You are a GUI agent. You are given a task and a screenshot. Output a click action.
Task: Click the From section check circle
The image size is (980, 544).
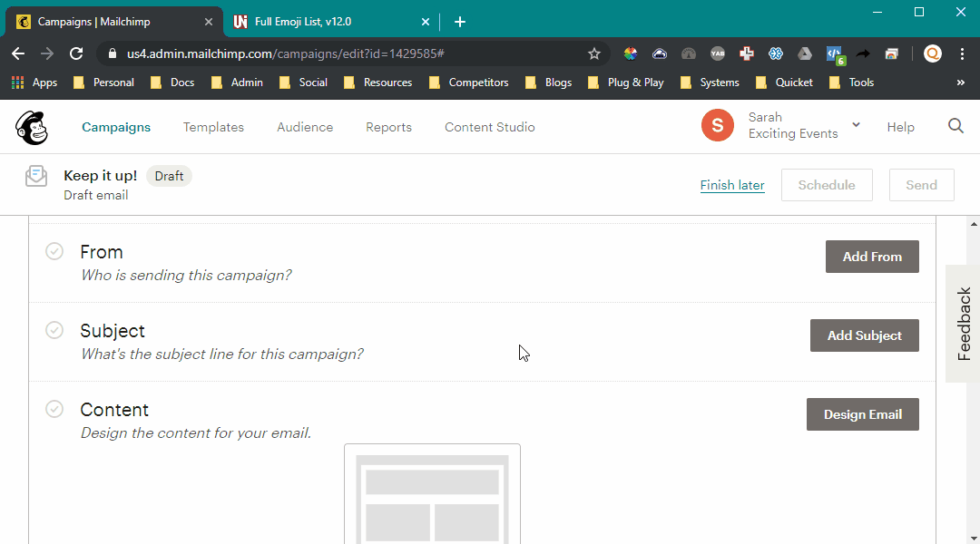click(54, 251)
